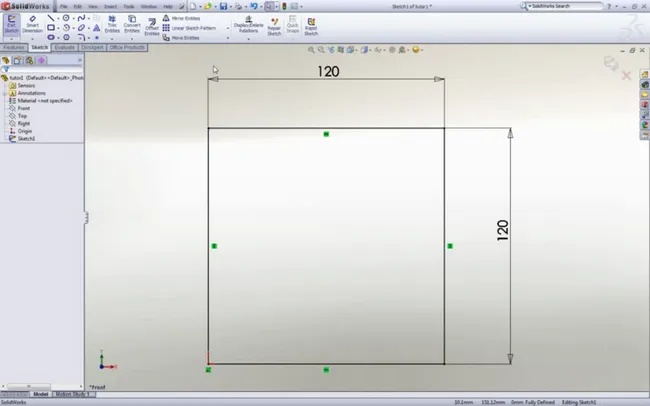Click the Rebuild traffic light icon
This screenshot has height=406, width=650.
[x=284, y=6]
